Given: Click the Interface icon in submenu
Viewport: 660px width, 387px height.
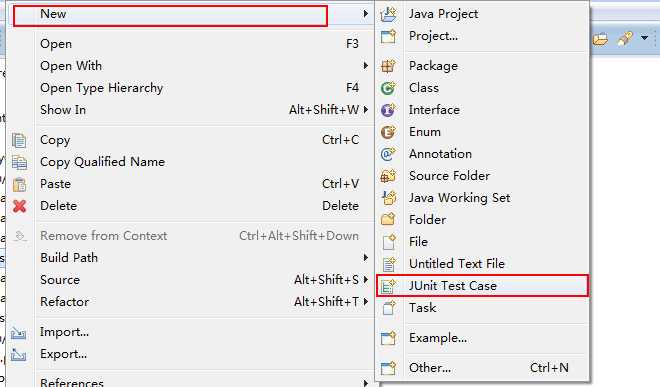Looking at the screenshot, I should pos(388,110).
